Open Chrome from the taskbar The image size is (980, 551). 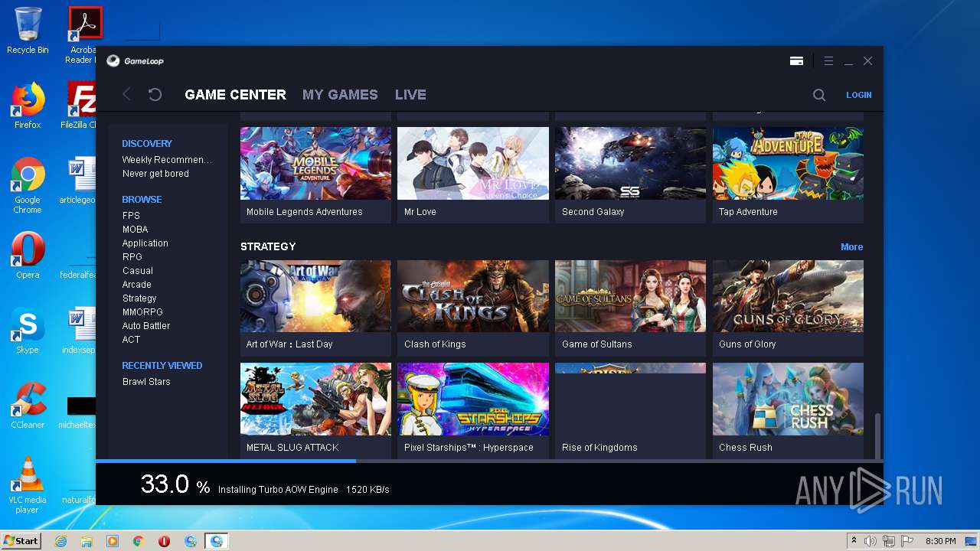(139, 541)
